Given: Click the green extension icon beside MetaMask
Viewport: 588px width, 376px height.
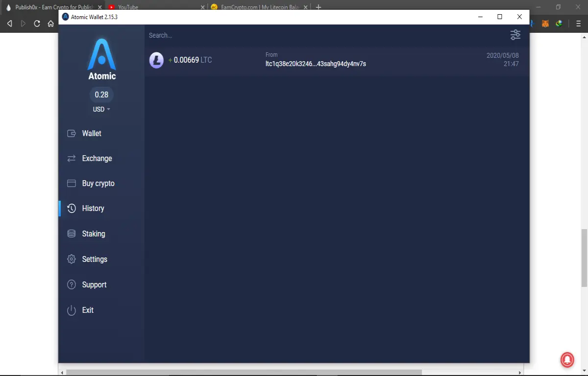Looking at the screenshot, I should coord(559,23).
